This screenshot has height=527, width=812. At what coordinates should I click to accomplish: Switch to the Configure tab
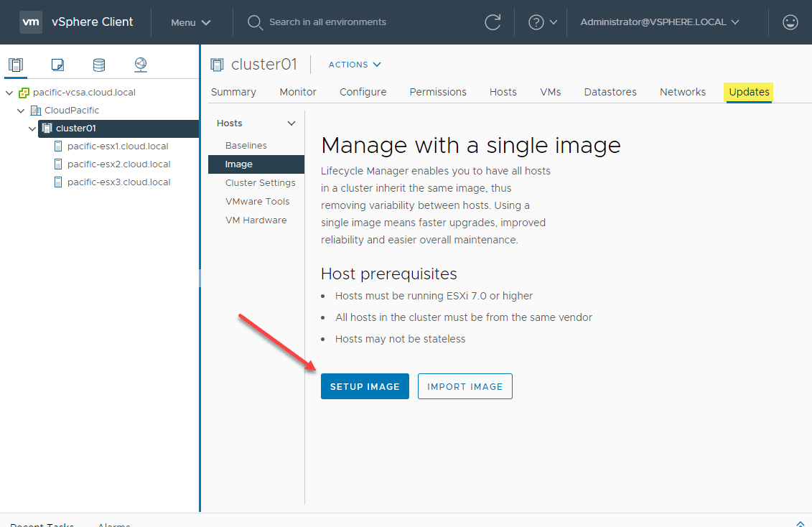(363, 92)
